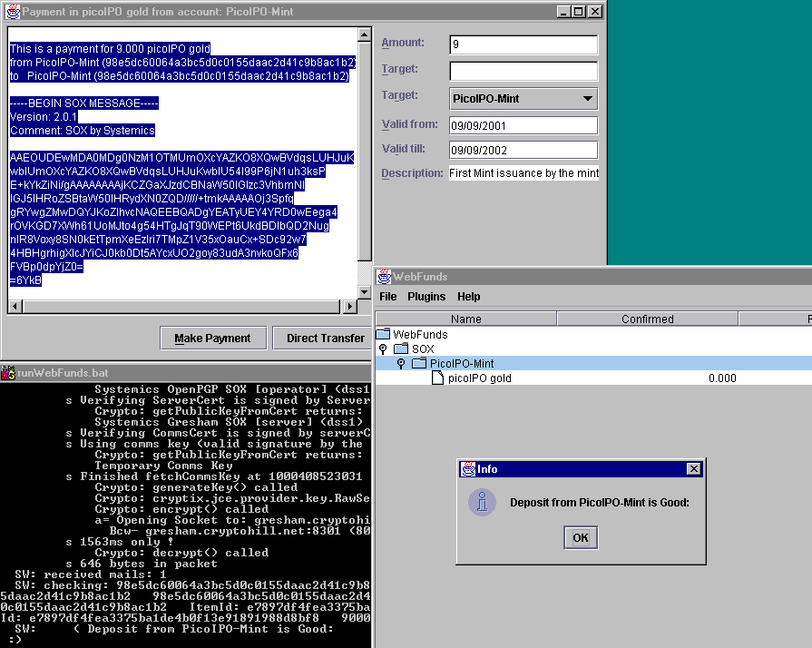Click the BEGIN SOX MESSAGE line

tap(83, 103)
